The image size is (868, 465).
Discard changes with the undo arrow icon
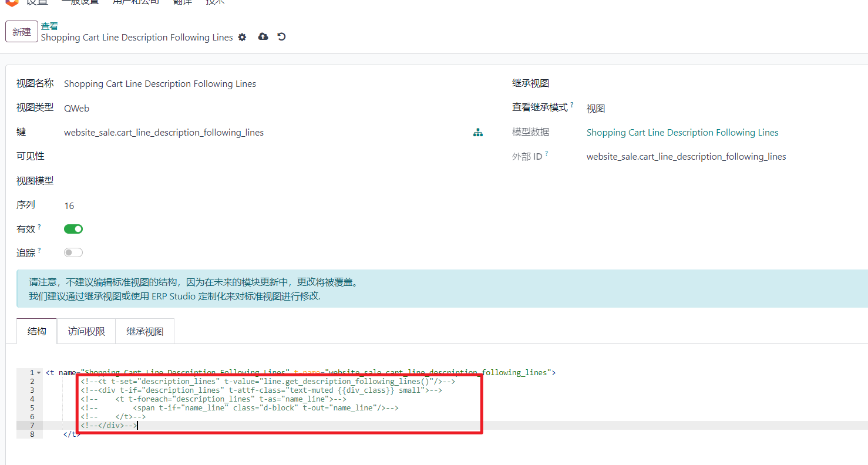pos(282,36)
